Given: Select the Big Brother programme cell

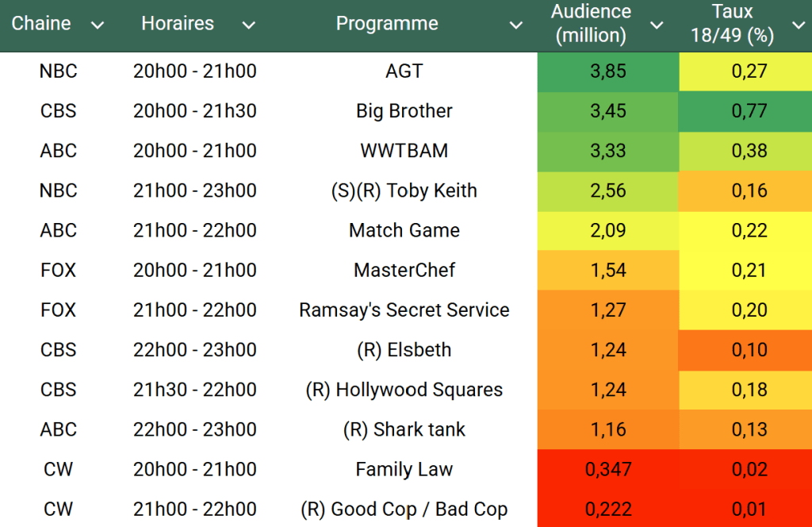Looking at the screenshot, I should tap(404, 111).
